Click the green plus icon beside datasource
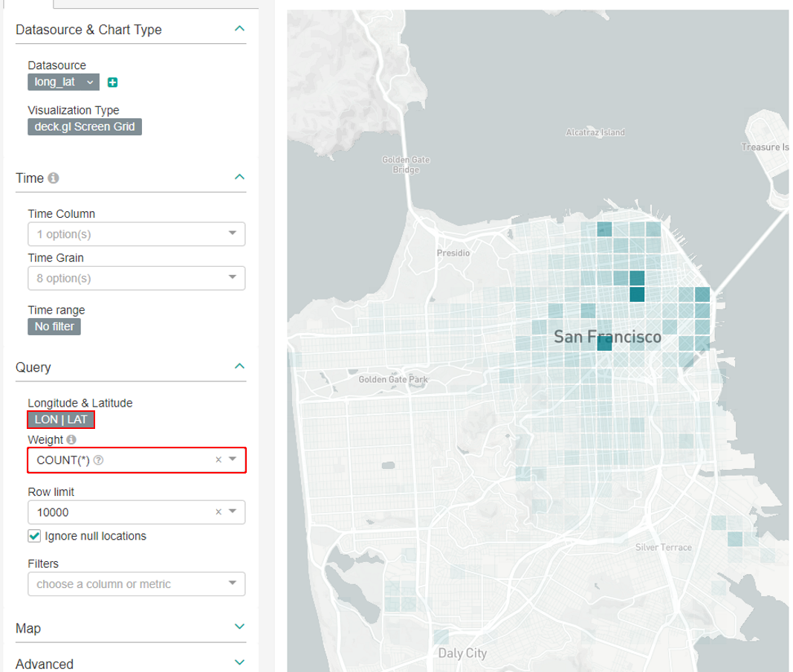Image resolution: width=793 pixels, height=672 pixels. click(x=113, y=83)
